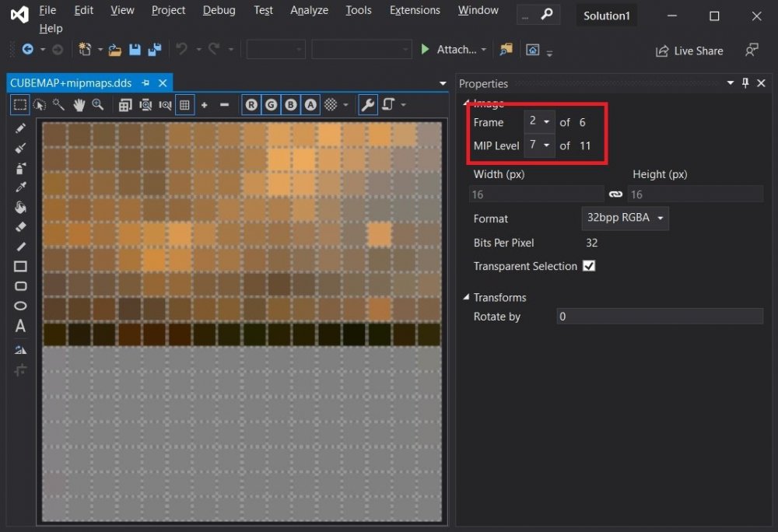Screen dimensions: 778x532
Task: Click the Rotate by input field
Action: point(659,317)
